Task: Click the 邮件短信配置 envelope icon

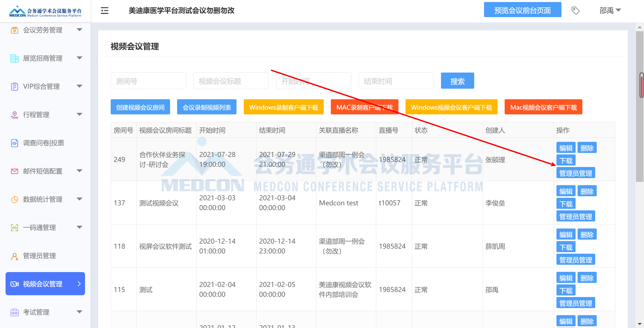Action: (15, 171)
